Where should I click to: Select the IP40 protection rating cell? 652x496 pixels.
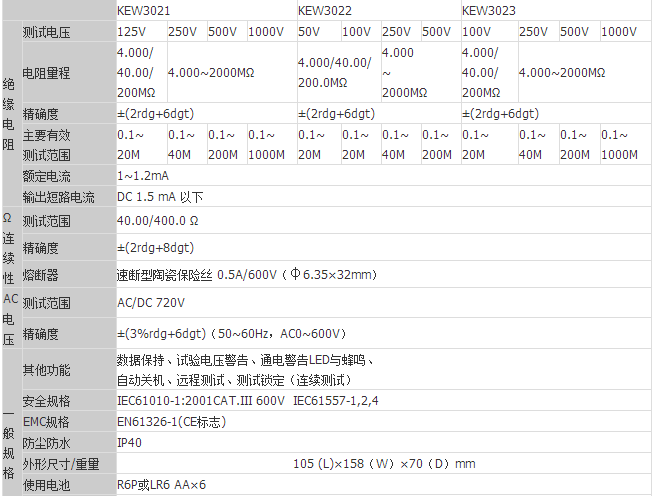point(130,442)
